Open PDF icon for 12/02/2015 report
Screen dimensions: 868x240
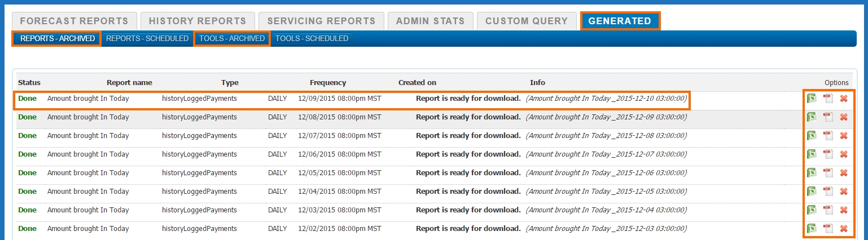[x=828, y=229]
